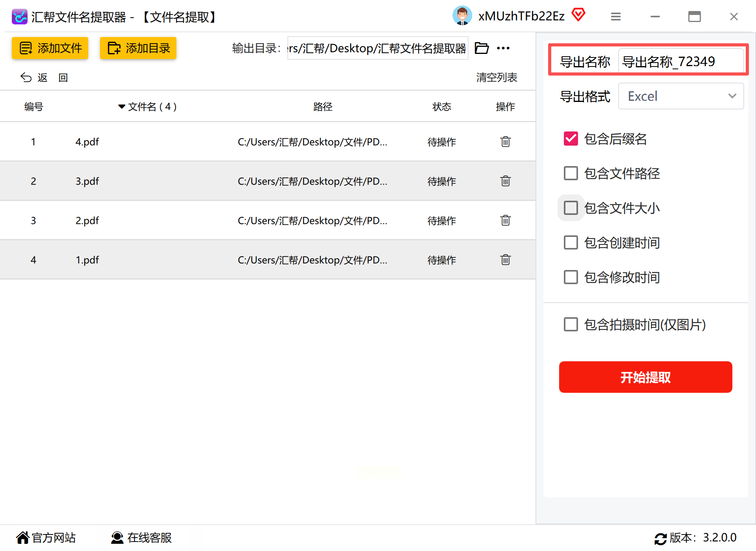Sort by 文件名 column header arrow

tap(121, 107)
